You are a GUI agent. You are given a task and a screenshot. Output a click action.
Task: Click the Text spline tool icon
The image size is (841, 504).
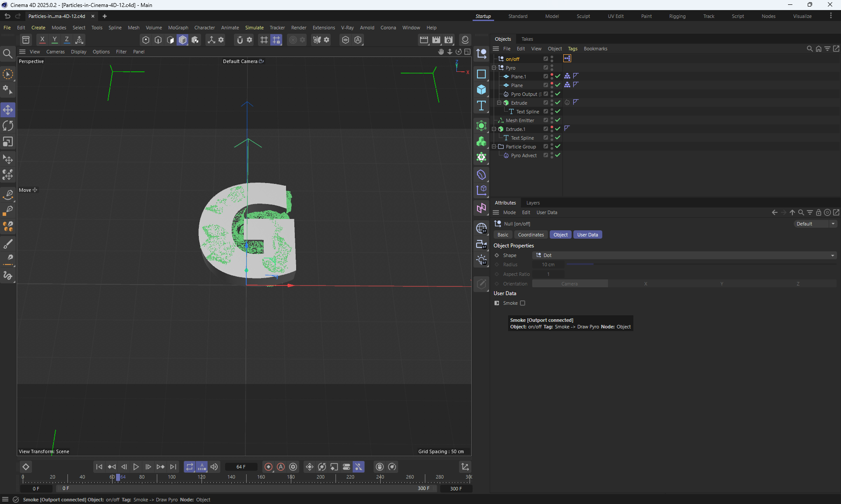click(x=481, y=106)
